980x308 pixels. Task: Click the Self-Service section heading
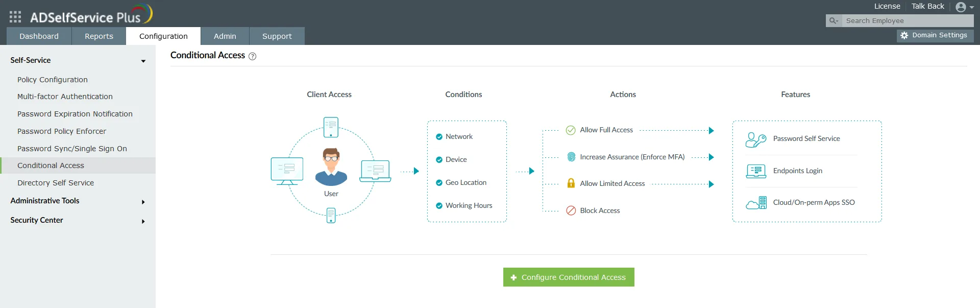31,60
